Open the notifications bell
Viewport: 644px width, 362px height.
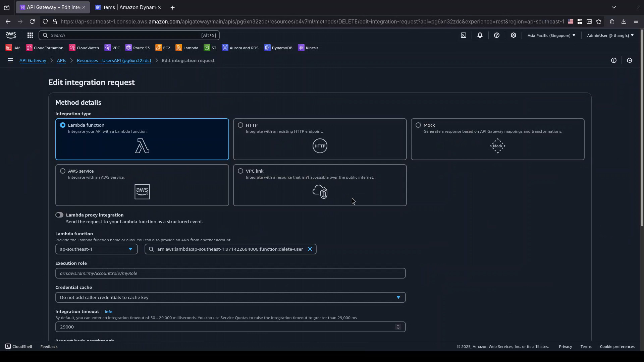[480, 35]
